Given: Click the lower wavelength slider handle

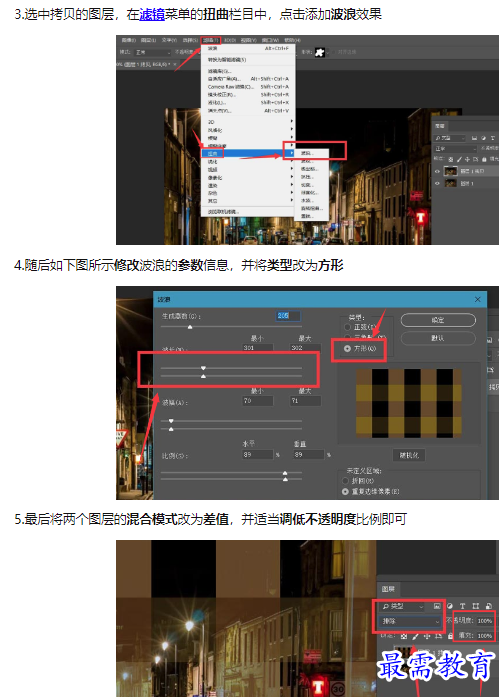Looking at the screenshot, I should pos(203,376).
